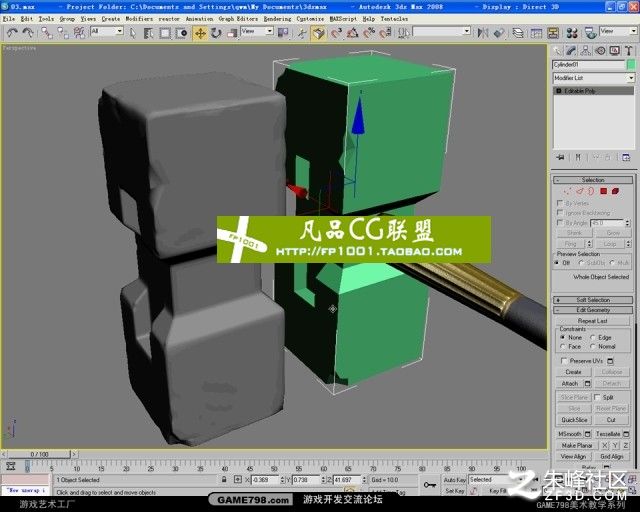Tick the By Angle checkbox
This screenshot has width=640, height=512.
tap(560, 223)
